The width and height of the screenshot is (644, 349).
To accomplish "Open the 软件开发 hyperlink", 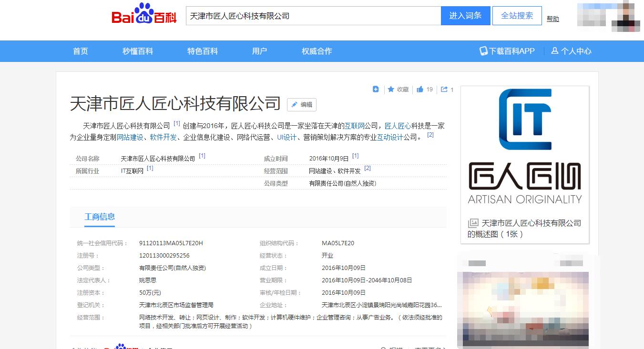I will tap(164, 137).
